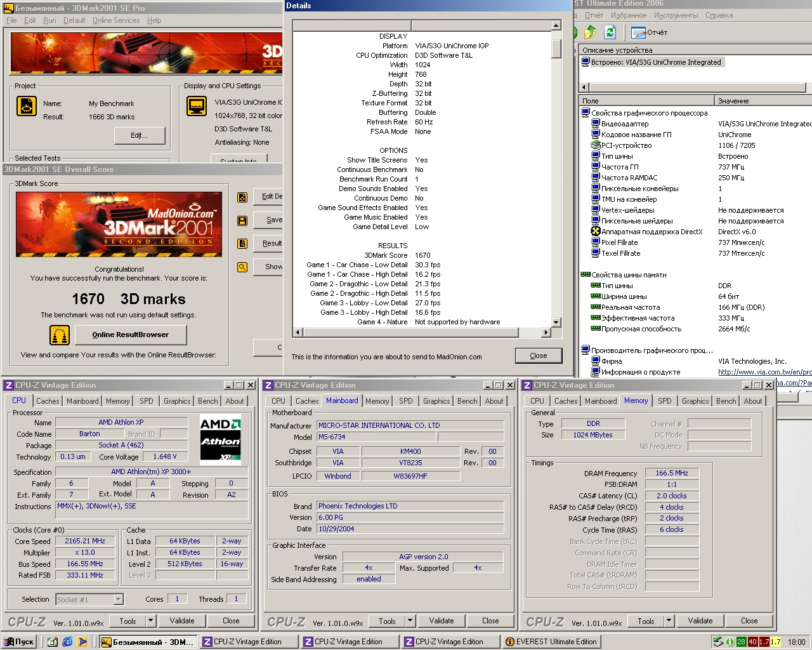Click the Безымянный - 3DM... taskbar button

point(147,642)
